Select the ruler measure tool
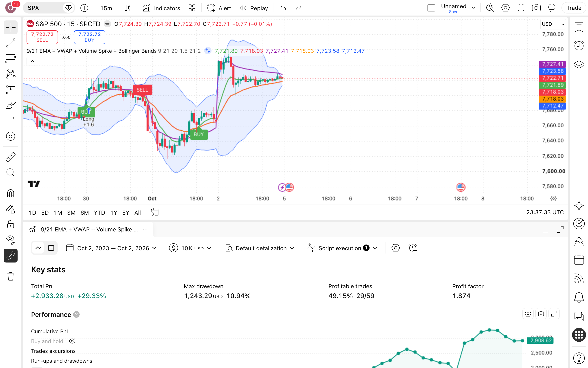Screen dimensions: 588x368 coord(10,157)
